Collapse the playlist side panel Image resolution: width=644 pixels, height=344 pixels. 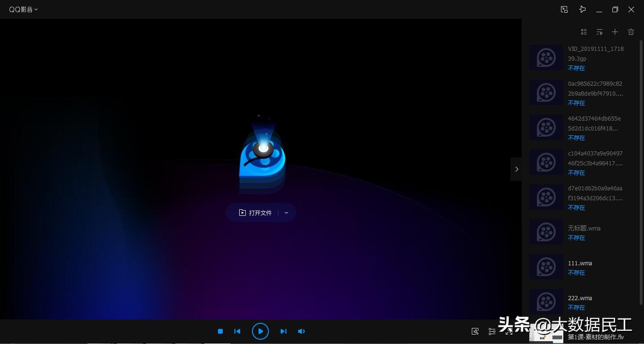pyautogui.click(x=516, y=169)
